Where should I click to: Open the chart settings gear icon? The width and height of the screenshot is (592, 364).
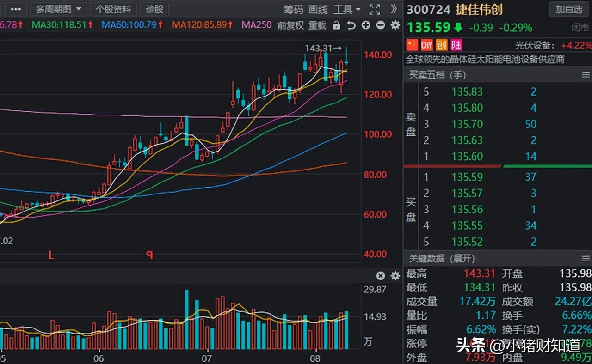[x=395, y=26]
